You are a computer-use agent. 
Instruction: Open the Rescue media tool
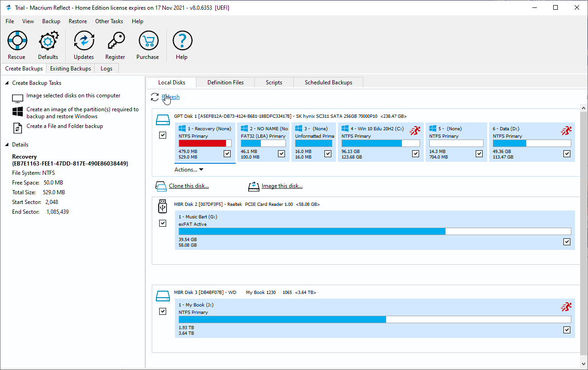(x=17, y=41)
